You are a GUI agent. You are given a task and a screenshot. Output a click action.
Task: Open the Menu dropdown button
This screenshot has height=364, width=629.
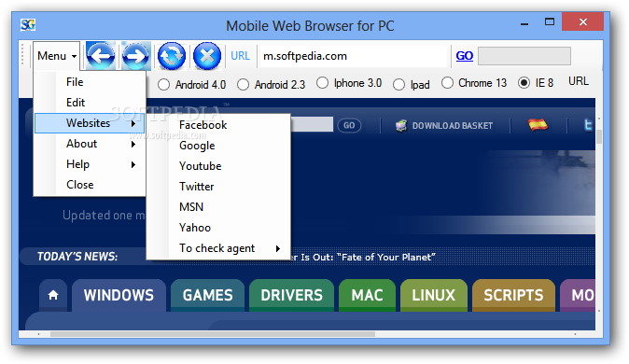(57, 56)
